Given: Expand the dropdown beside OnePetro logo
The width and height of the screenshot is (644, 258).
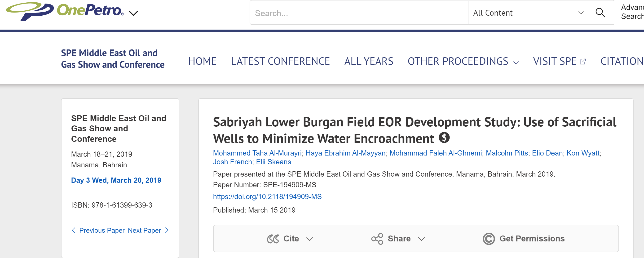Looking at the screenshot, I should tap(133, 13).
